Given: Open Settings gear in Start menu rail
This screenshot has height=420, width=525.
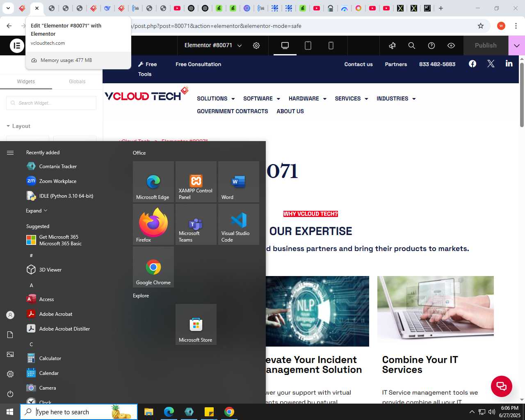Looking at the screenshot, I should 10,374.
